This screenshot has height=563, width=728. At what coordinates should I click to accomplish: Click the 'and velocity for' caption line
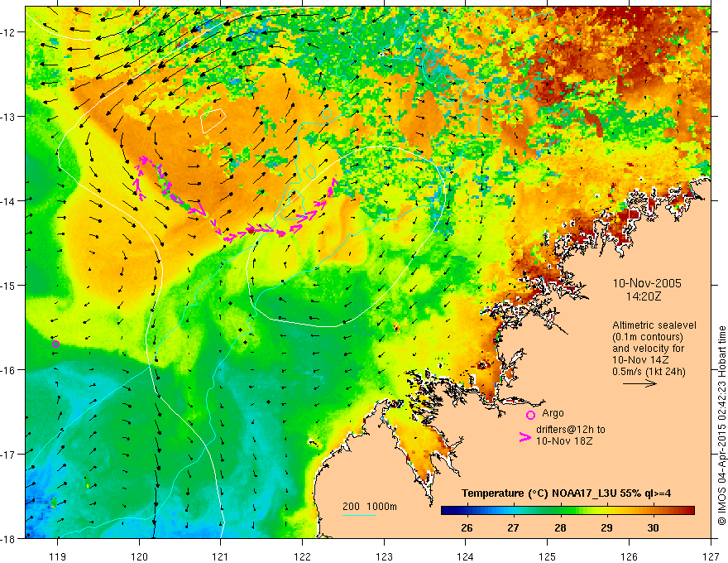(648, 349)
